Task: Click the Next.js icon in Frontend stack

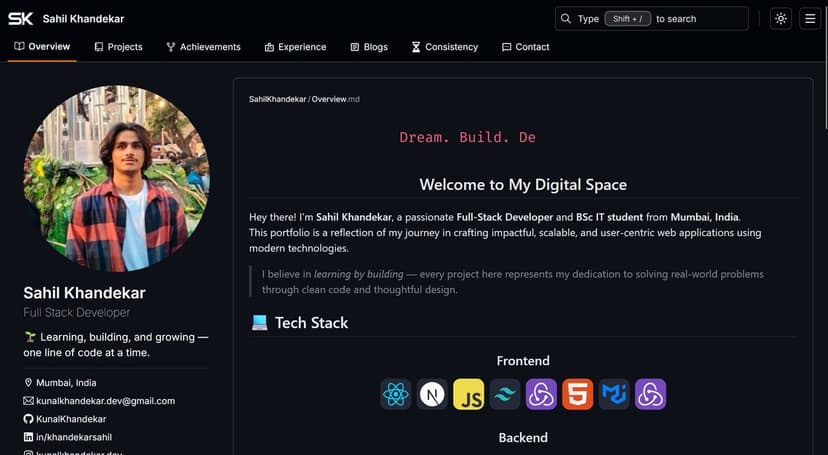Action: 432,394
